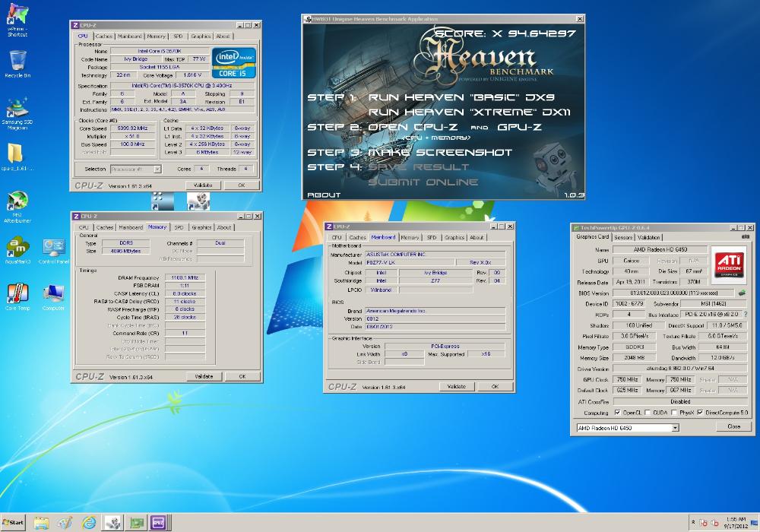Select CPU tab in the Mainboard CPU-Z window
760x532 pixels.
pos(337,237)
